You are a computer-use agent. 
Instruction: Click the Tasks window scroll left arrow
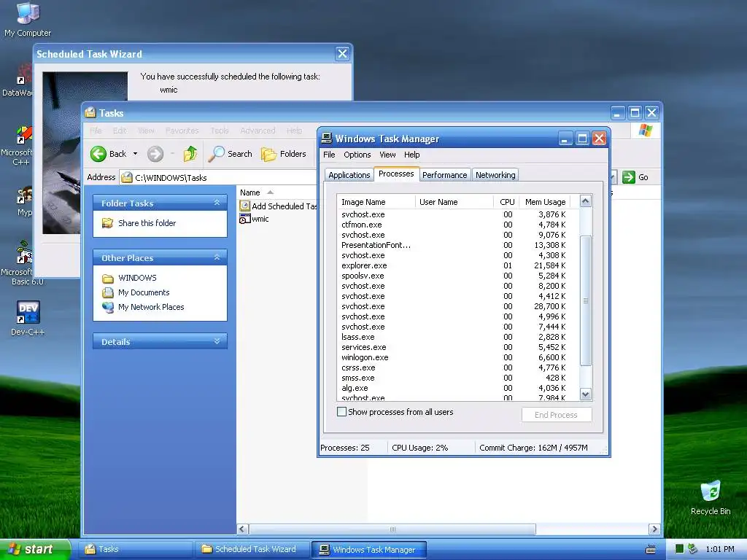pos(242,529)
